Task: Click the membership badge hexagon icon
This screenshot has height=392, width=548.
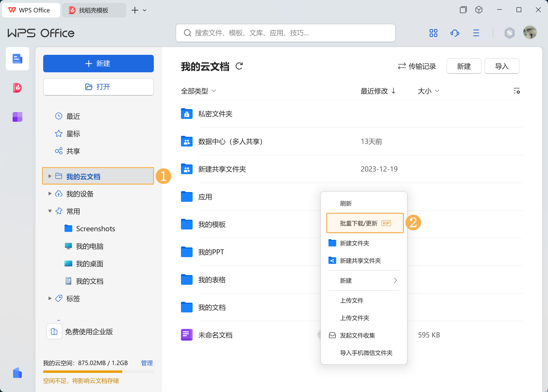Action: pos(509,33)
